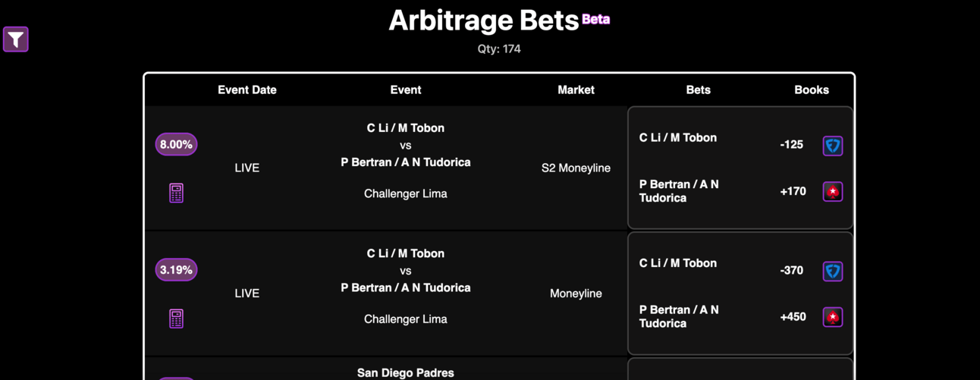Click PokerStars book icon beside +450 odds
The image size is (980, 380).
click(833, 317)
